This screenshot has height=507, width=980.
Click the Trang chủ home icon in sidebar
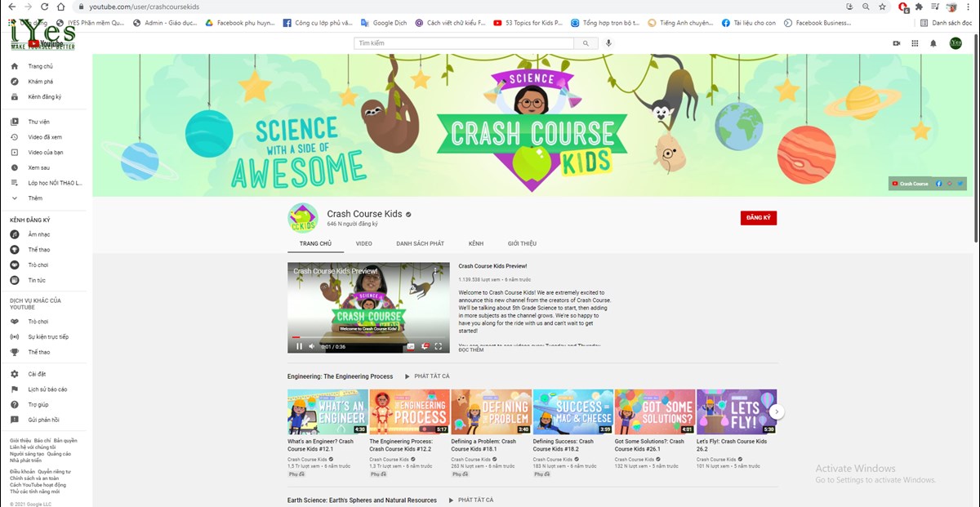pyautogui.click(x=14, y=66)
